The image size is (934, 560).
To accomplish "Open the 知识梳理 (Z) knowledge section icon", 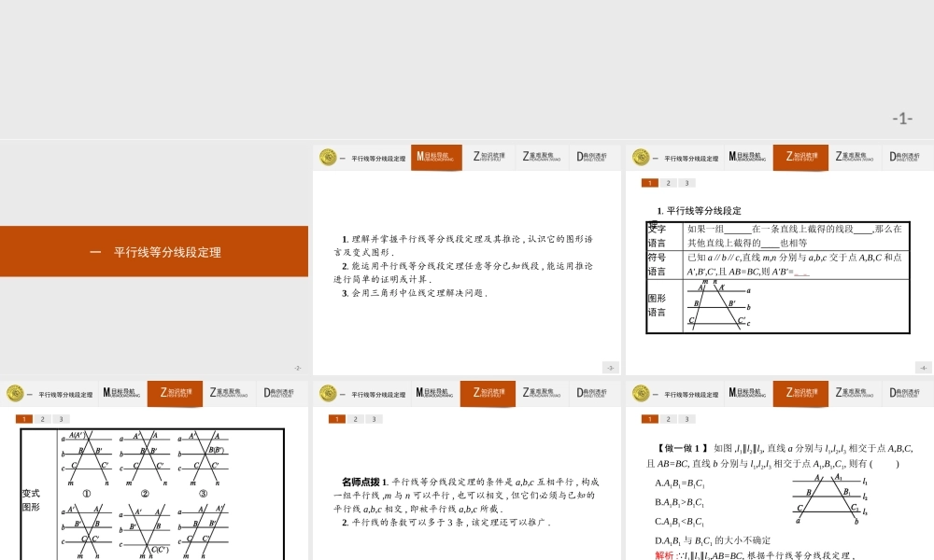I will click(488, 157).
